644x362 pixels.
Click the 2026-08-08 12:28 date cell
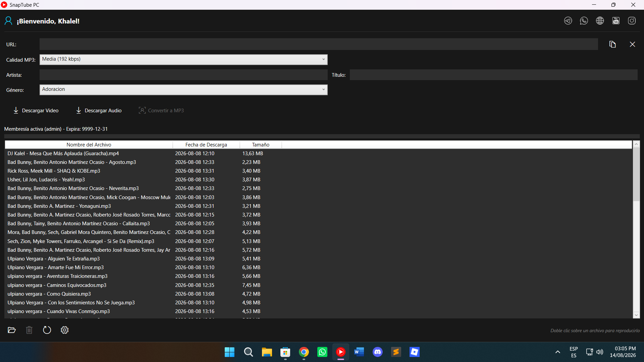tap(195, 232)
